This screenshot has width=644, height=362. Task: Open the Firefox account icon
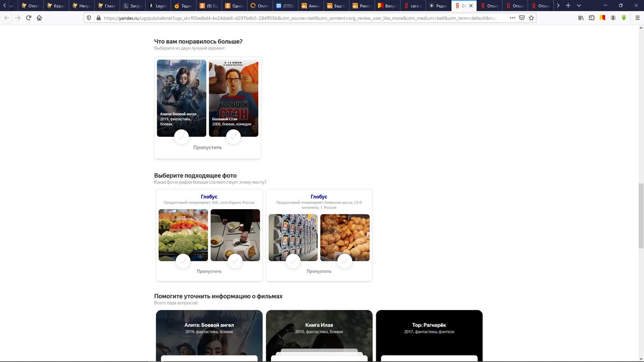coord(613,18)
